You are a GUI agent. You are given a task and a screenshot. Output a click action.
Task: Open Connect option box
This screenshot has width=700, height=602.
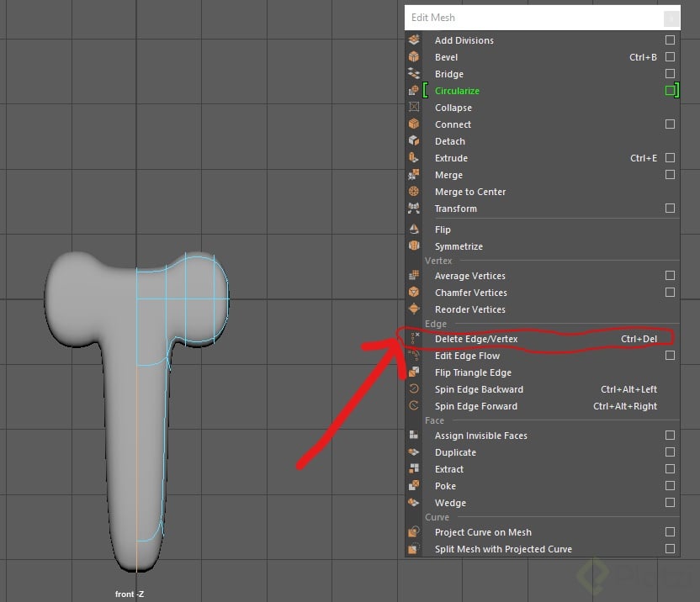[x=670, y=124]
